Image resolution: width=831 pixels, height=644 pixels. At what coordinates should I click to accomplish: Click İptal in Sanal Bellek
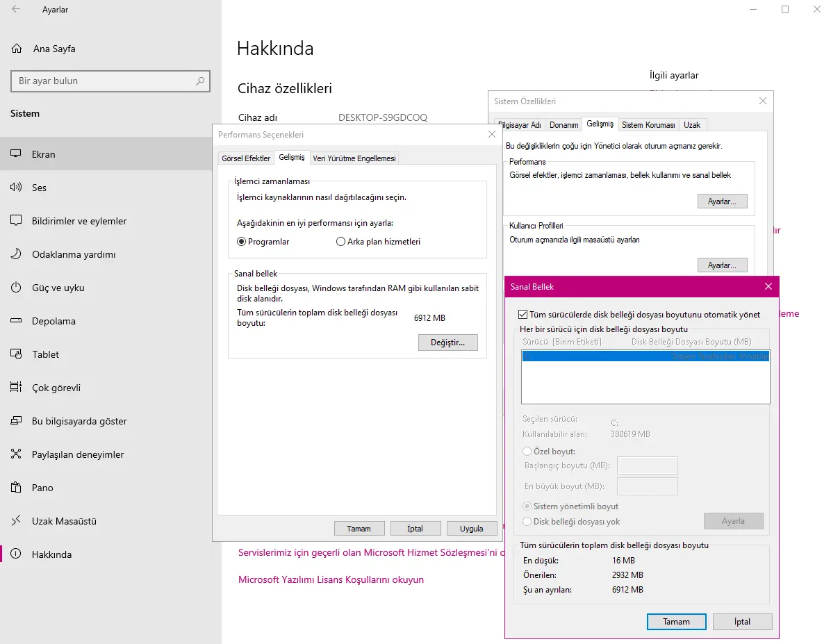click(742, 622)
